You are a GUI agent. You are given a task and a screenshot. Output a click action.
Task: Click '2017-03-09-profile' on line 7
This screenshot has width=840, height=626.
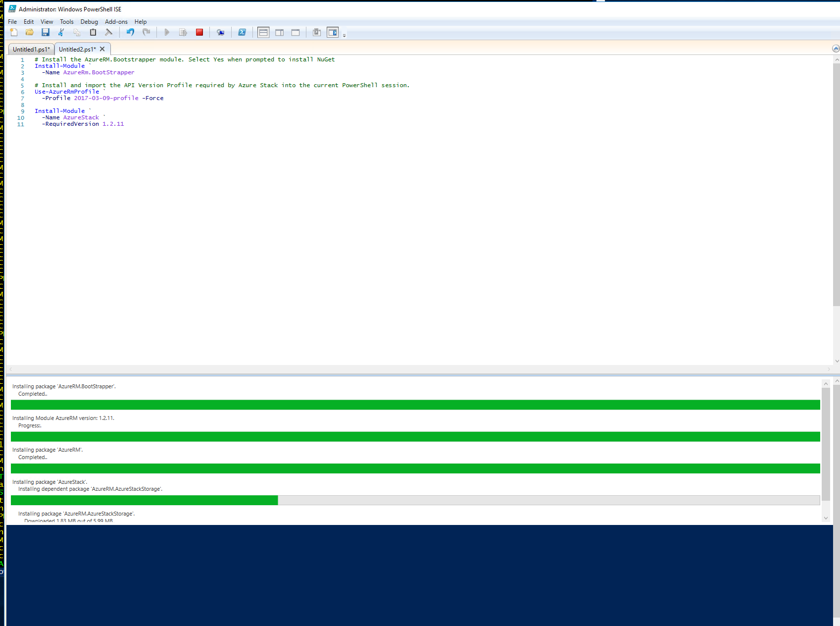click(x=106, y=98)
